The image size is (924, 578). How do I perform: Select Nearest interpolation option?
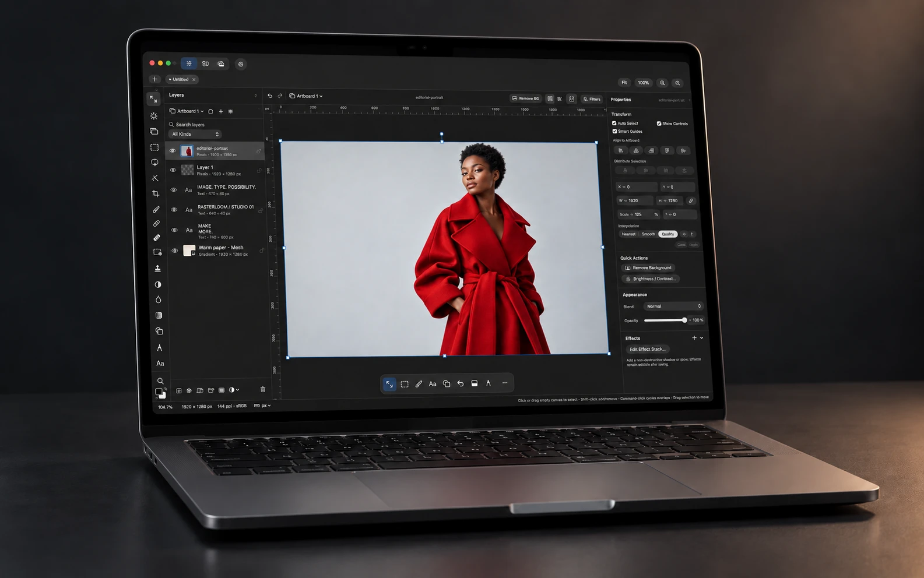(628, 234)
